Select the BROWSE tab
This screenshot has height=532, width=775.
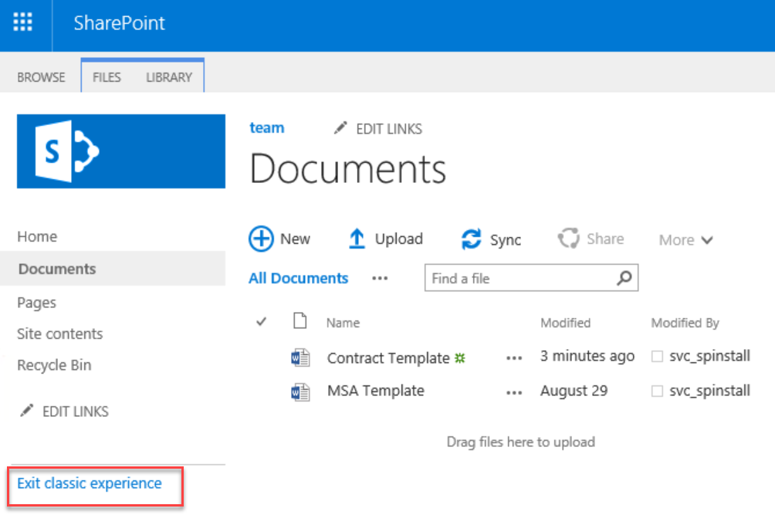point(41,76)
